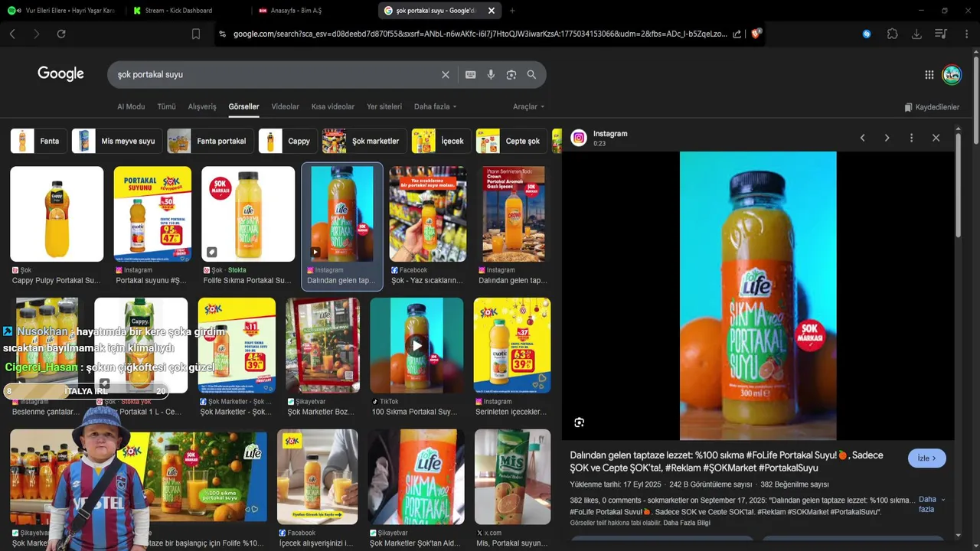Viewport: 980px width, 551px height.
Task: Expand the Daha fazla search menu
Action: [x=436, y=106]
